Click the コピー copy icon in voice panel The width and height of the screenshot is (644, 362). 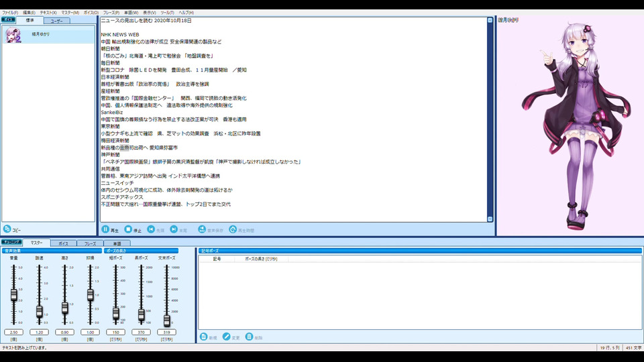coord(7,229)
